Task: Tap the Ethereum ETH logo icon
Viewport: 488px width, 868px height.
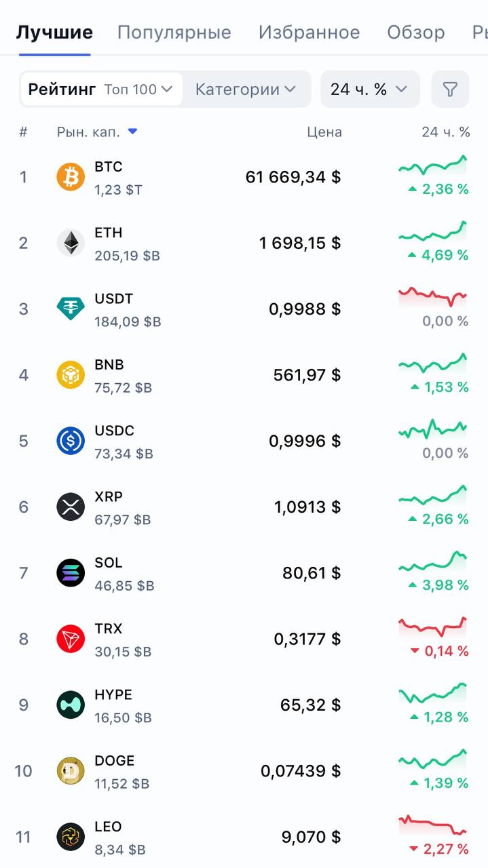Action: click(x=71, y=243)
